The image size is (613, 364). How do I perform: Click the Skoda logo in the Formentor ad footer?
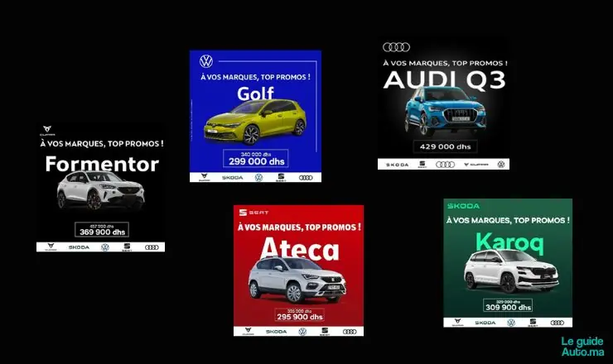point(79,247)
